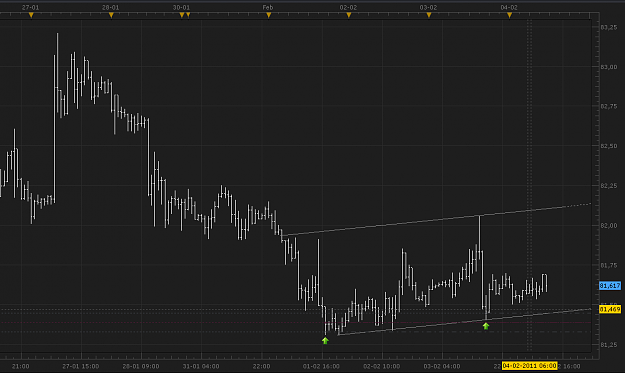
Task: Click the yellow 81,469 price tag
Action: [610, 309]
